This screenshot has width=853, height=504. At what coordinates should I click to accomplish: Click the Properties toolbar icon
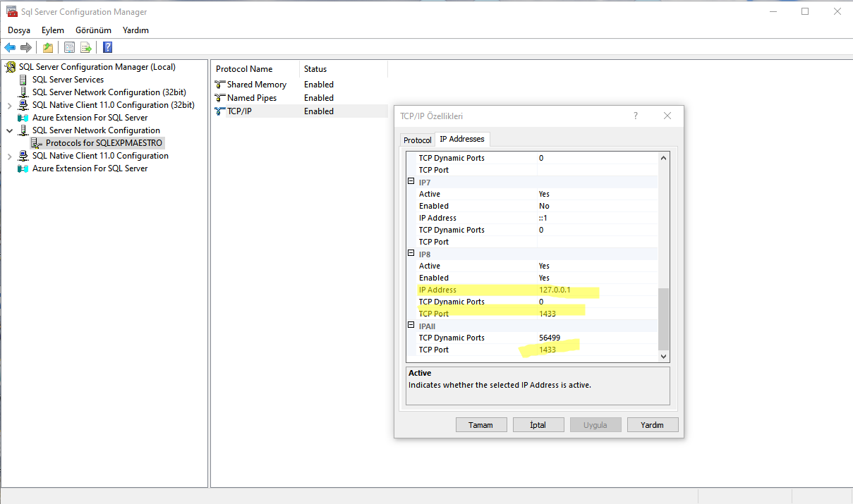point(69,48)
